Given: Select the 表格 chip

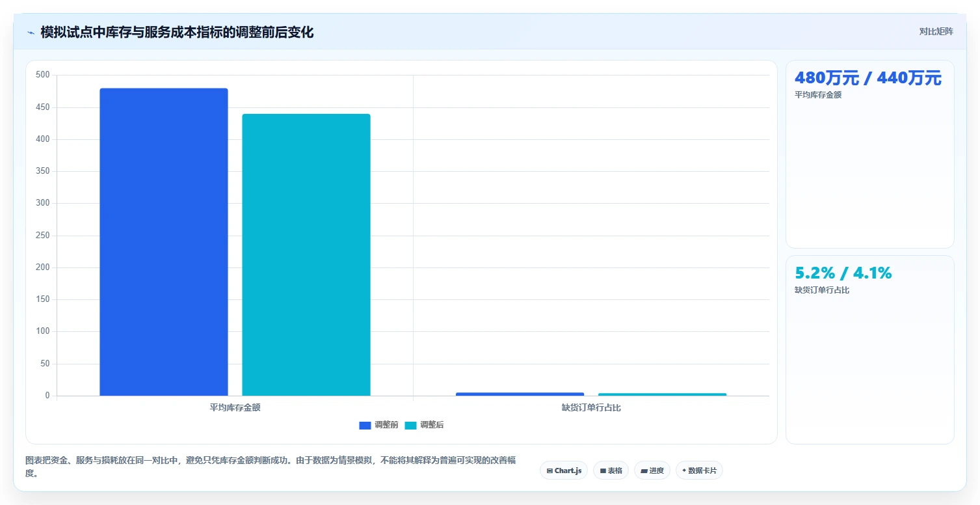Looking at the screenshot, I should (611, 471).
